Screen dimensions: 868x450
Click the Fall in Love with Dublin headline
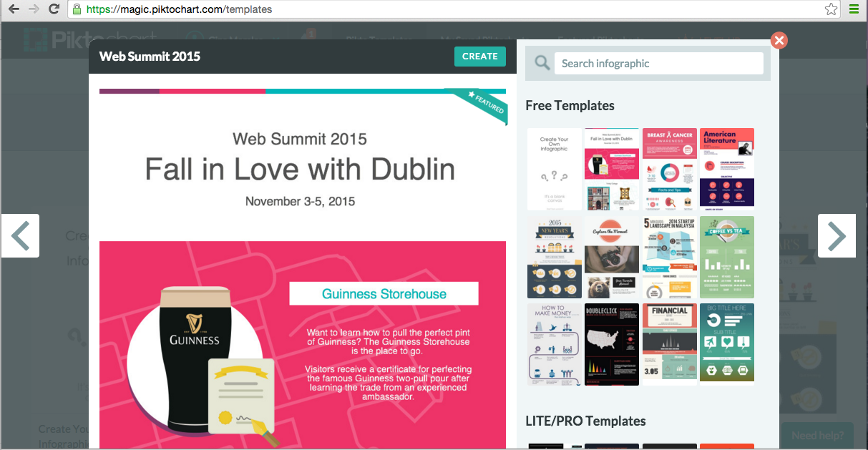click(300, 169)
